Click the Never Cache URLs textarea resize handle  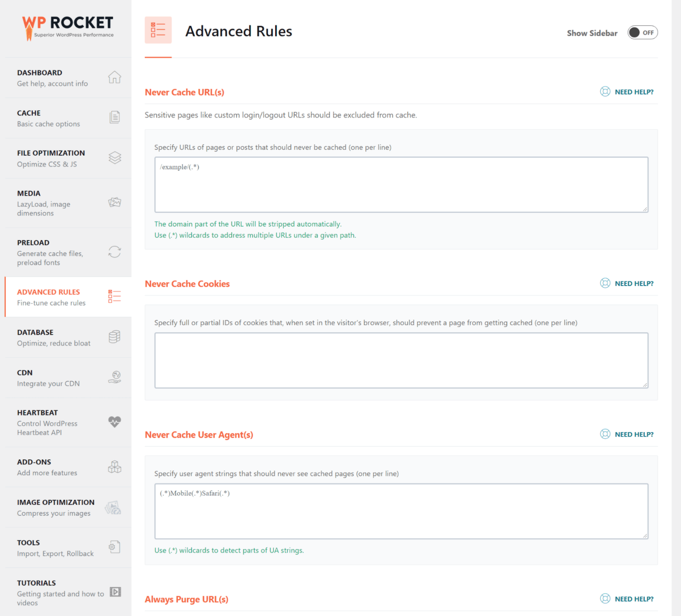[645, 209]
